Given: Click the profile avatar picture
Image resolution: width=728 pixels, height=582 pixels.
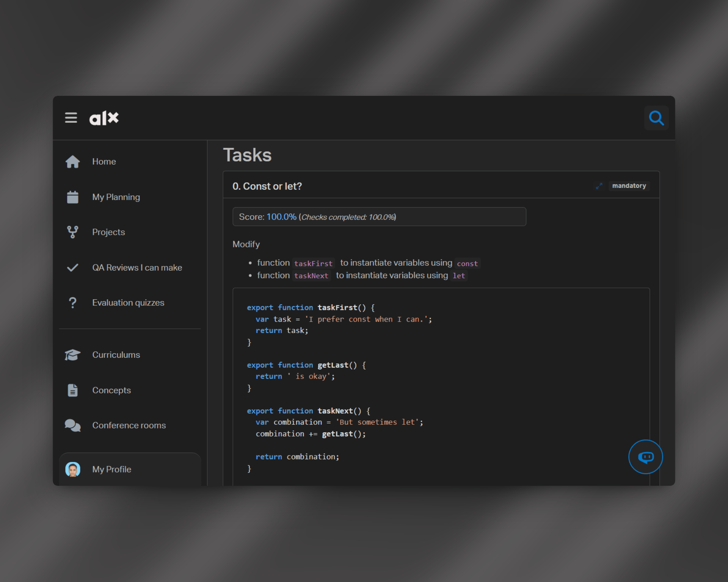Looking at the screenshot, I should tap(73, 469).
